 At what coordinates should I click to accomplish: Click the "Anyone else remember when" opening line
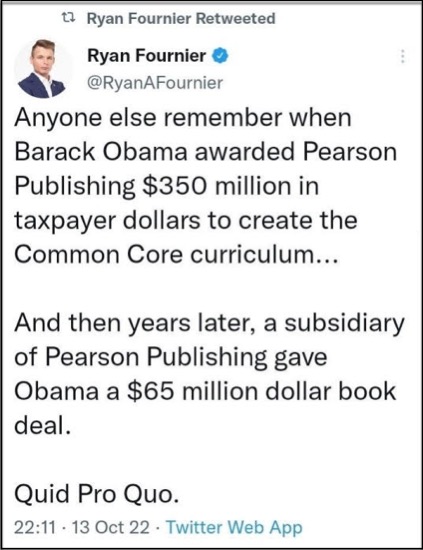click(183, 118)
